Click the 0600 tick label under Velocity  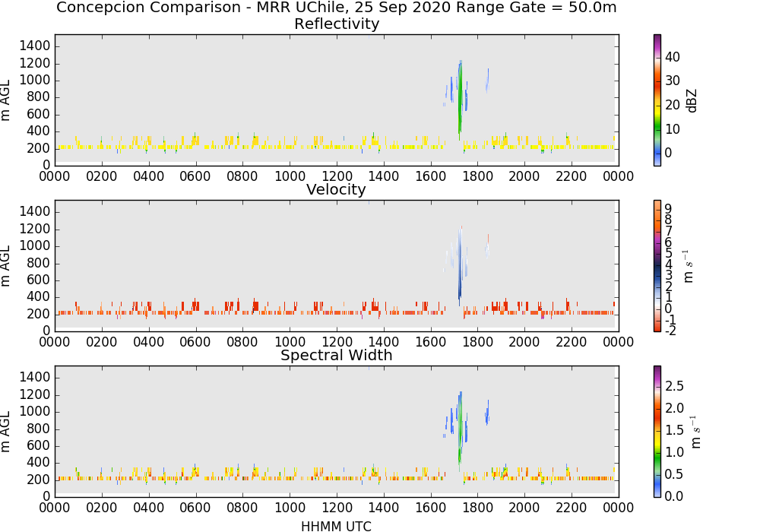(195, 342)
